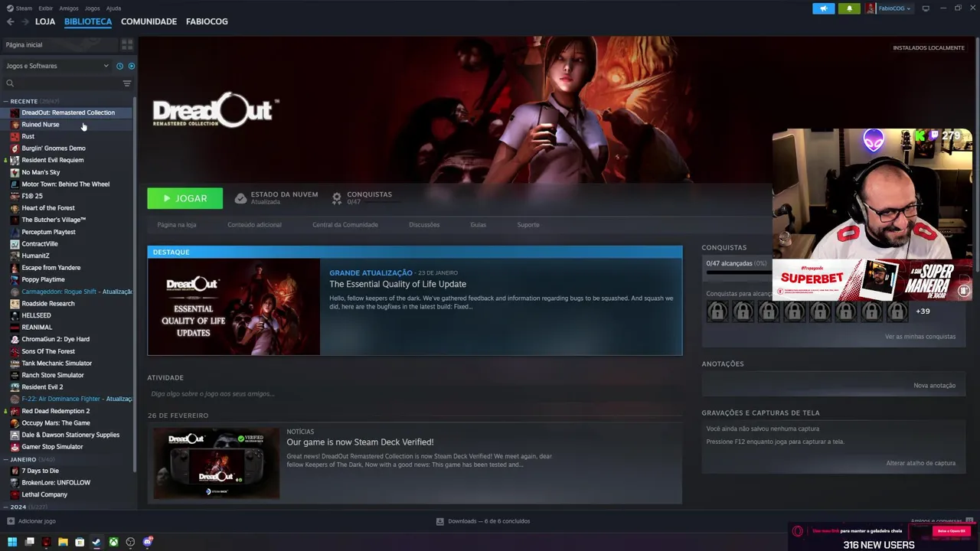Click Alterar atalho de captura
Screen dimensions: 980x551
tap(921, 463)
